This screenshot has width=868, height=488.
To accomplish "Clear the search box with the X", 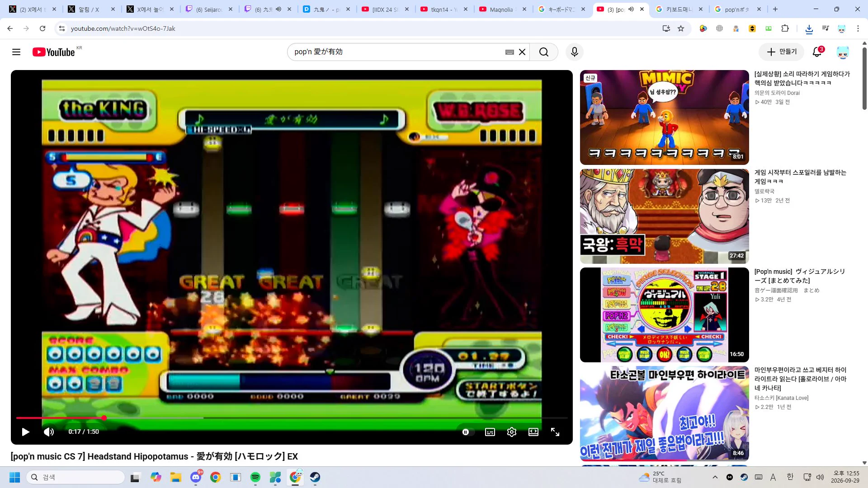I will pos(522,52).
